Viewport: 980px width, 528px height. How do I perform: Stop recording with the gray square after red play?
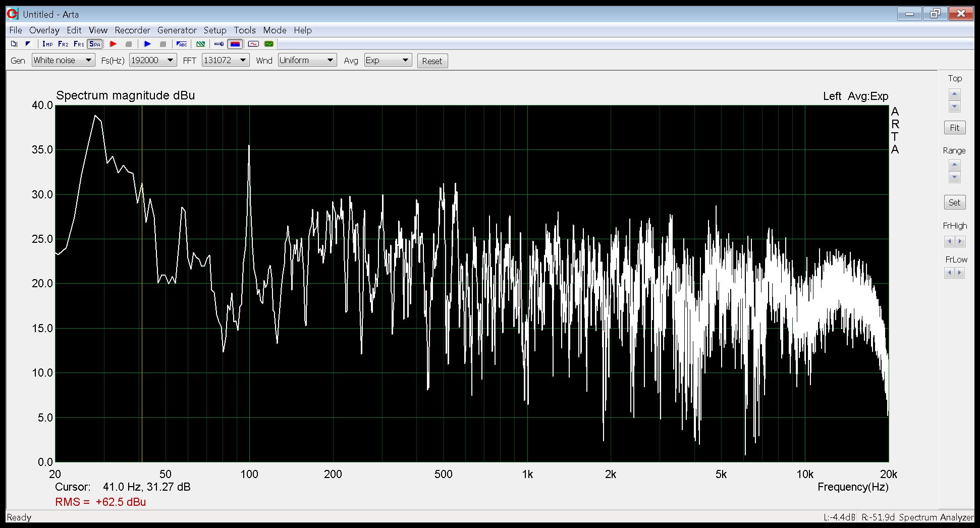pos(129,44)
